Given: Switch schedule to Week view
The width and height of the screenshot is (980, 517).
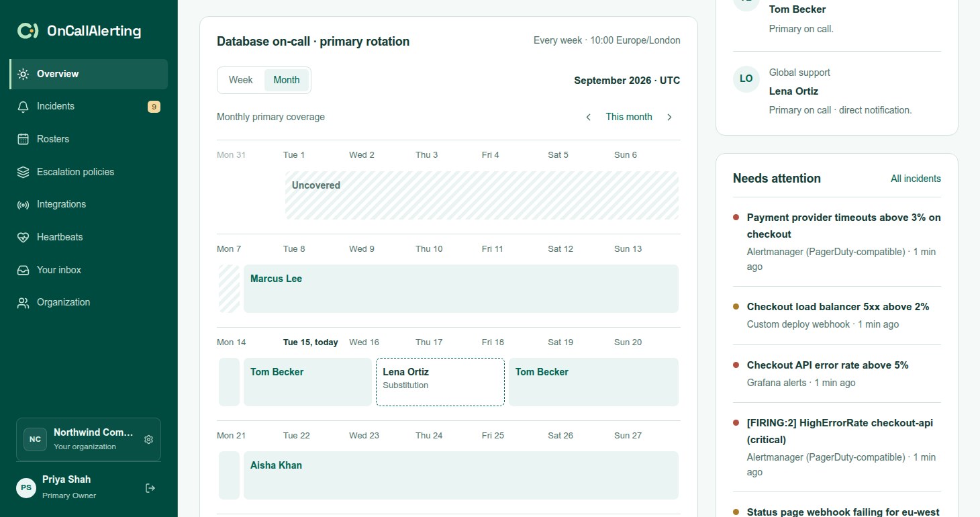Looking at the screenshot, I should [x=241, y=80].
